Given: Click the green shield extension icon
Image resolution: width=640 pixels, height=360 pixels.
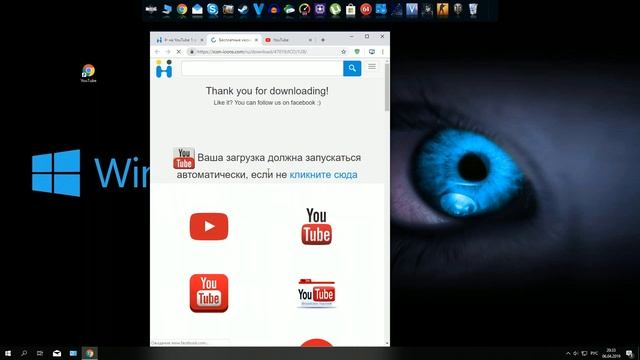Looking at the screenshot, I should (x=357, y=52).
